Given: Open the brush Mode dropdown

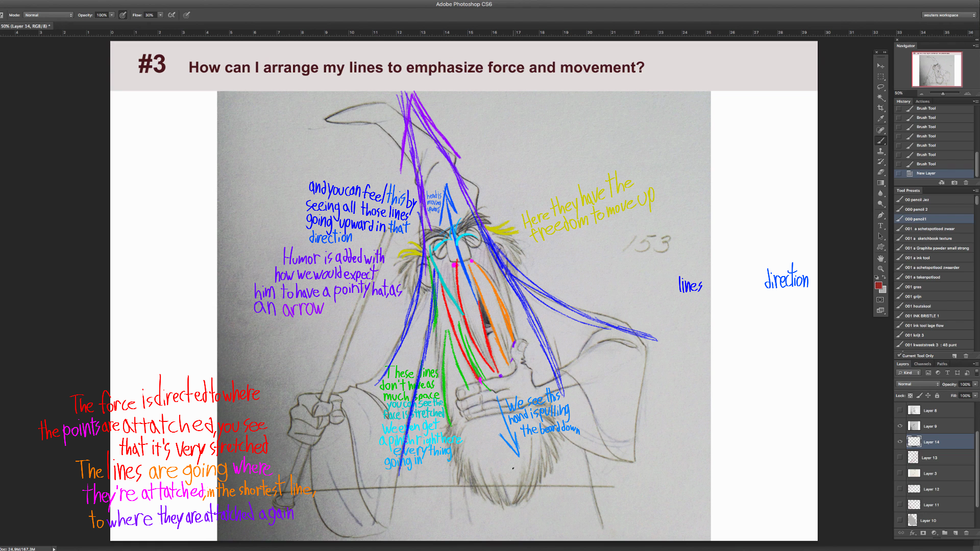Looking at the screenshot, I should [48, 15].
